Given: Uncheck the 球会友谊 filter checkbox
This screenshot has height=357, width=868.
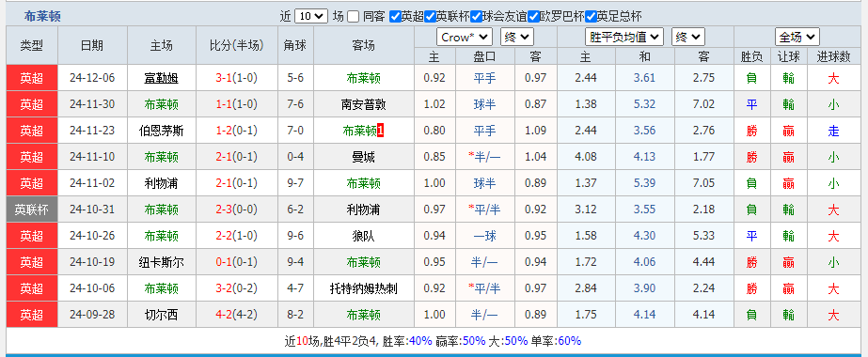Looking at the screenshot, I should click(476, 17).
